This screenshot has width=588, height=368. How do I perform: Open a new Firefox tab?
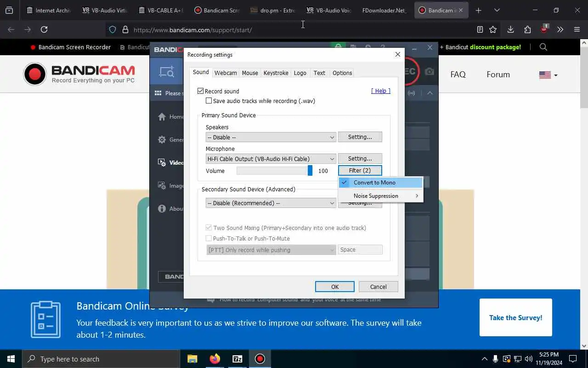pyautogui.click(x=478, y=10)
